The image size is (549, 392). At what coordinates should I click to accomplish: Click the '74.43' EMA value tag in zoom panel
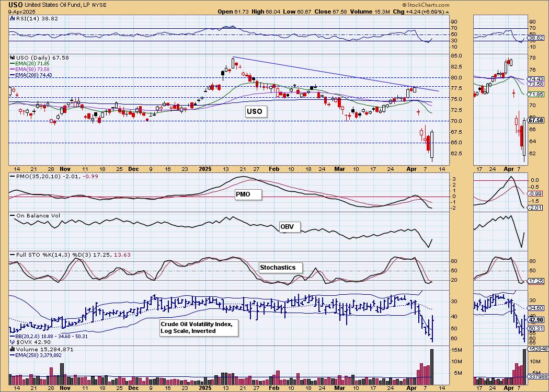point(536,79)
